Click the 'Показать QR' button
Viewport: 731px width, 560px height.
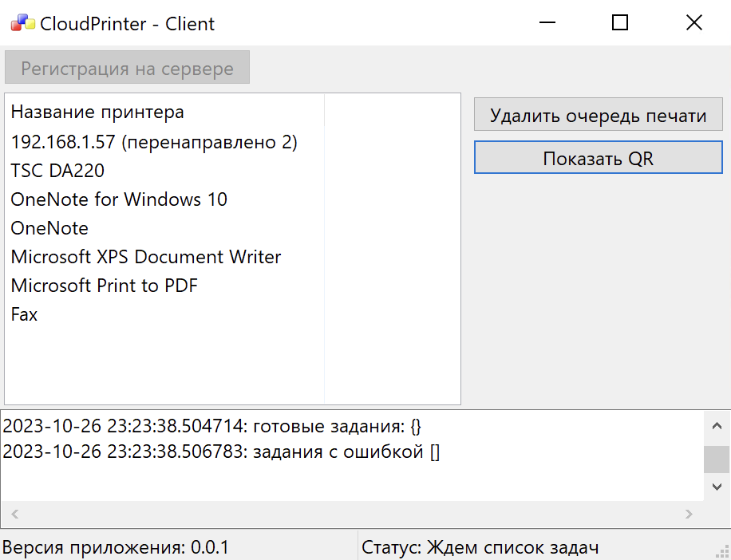pos(598,158)
